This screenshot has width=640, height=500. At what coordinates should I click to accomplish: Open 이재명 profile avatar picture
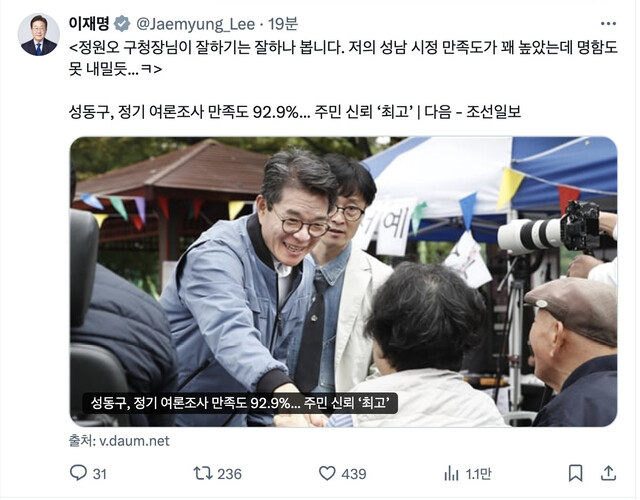(39, 34)
